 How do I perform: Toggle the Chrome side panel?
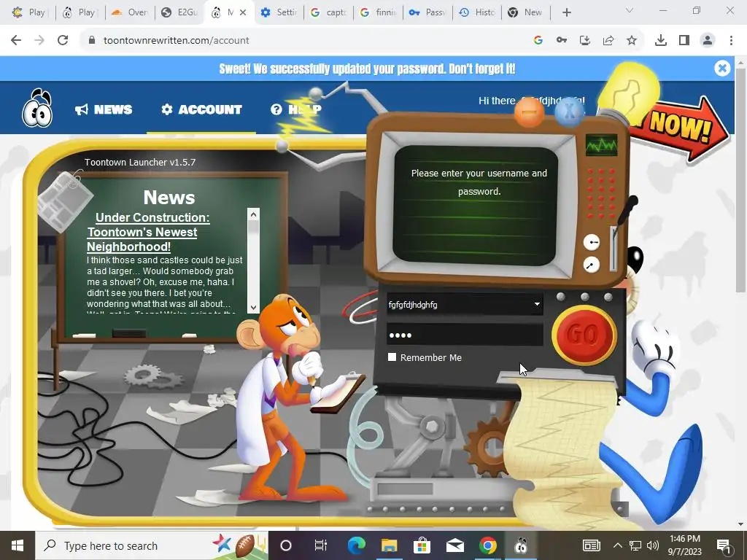(684, 41)
